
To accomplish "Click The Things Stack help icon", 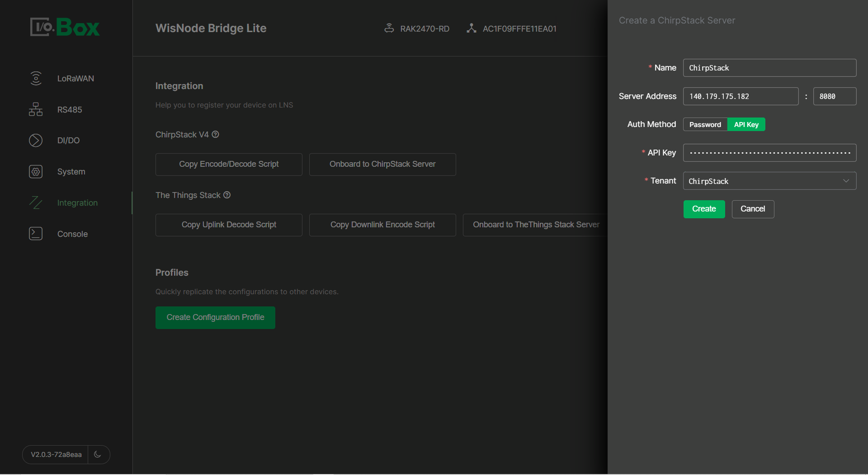I will (x=227, y=195).
